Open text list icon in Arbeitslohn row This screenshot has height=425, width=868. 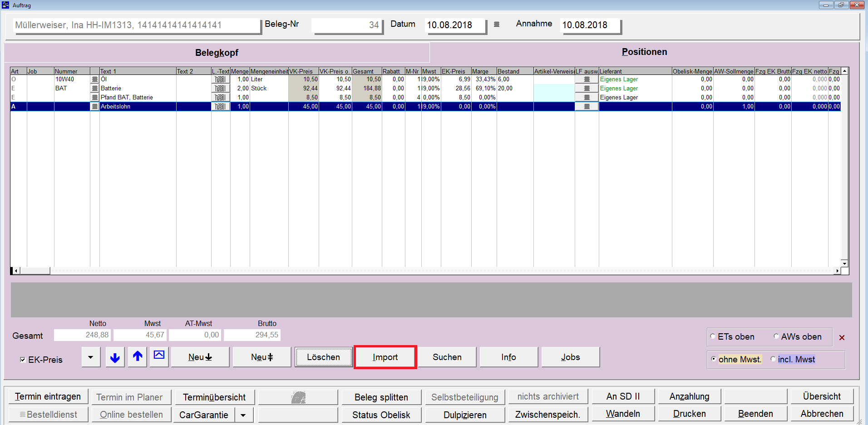[x=94, y=107]
